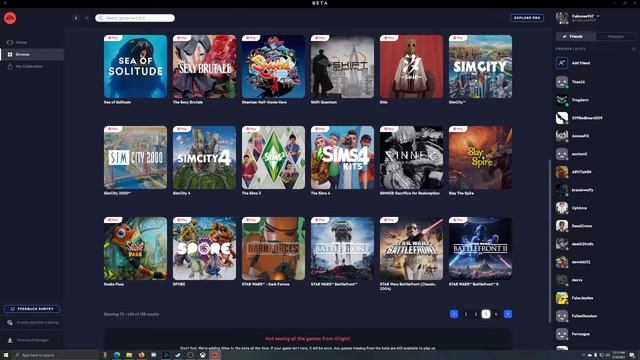Click the user profile avatar

562,18
